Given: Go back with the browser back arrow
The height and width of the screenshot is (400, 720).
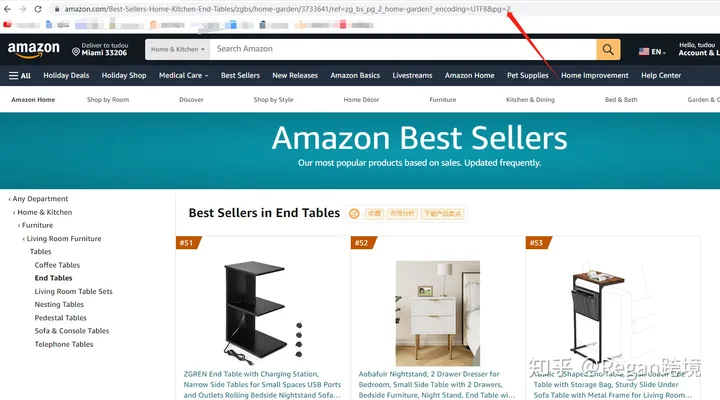Looking at the screenshot, I should click(x=7, y=9).
